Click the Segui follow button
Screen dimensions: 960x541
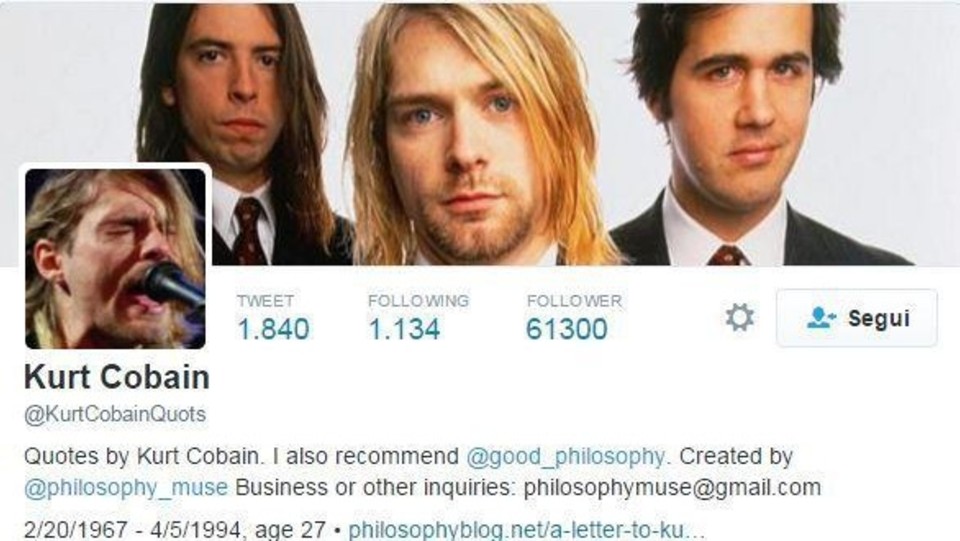pyautogui.click(x=857, y=318)
